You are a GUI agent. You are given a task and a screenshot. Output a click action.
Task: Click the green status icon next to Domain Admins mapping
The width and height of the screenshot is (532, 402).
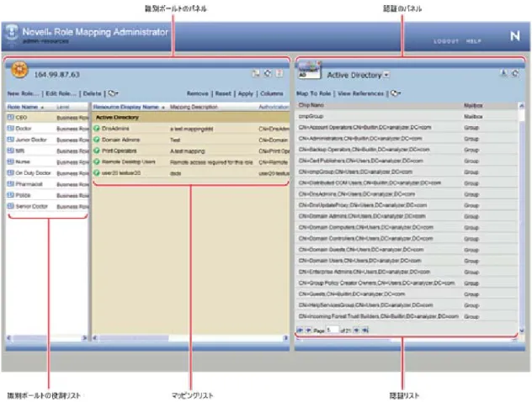[x=97, y=140]
